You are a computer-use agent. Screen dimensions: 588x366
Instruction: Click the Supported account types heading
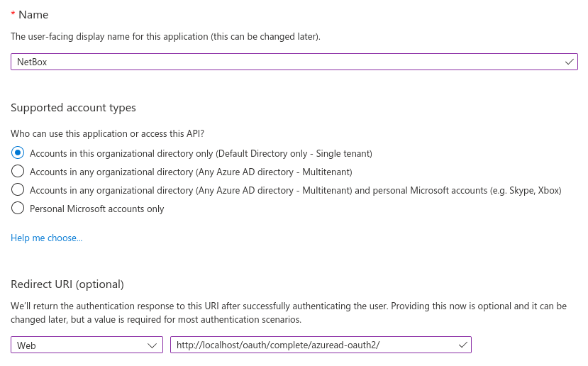click(x=73, y=108)
